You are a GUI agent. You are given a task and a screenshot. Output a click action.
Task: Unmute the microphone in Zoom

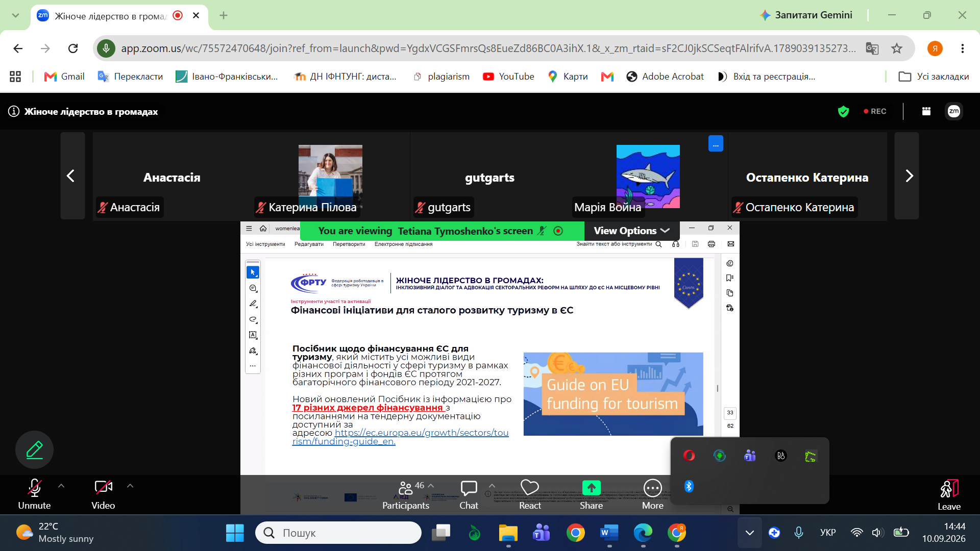(34, 494)
